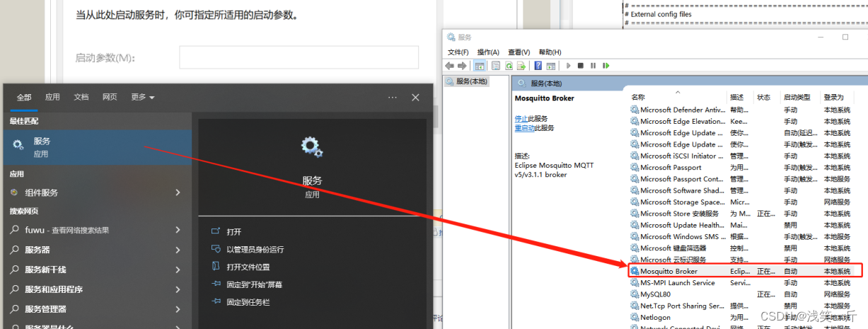Click the Forward arrow in Services toolbar
Image resolution: width=868 pixels, height=329 pixels.
462,65
